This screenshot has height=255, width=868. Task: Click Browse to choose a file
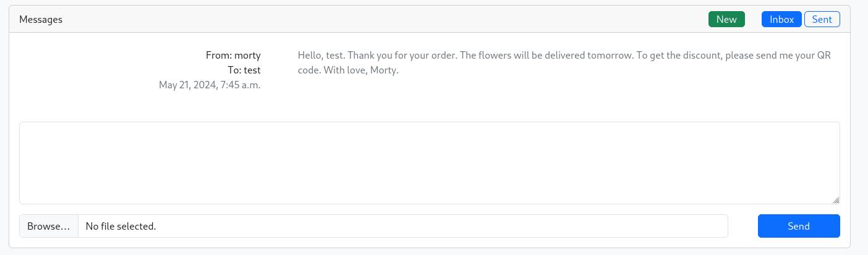tap(49, 226)
